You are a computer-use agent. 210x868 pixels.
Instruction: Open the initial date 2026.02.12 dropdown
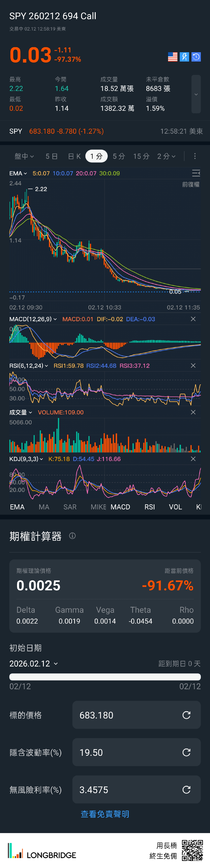[33, 664]
